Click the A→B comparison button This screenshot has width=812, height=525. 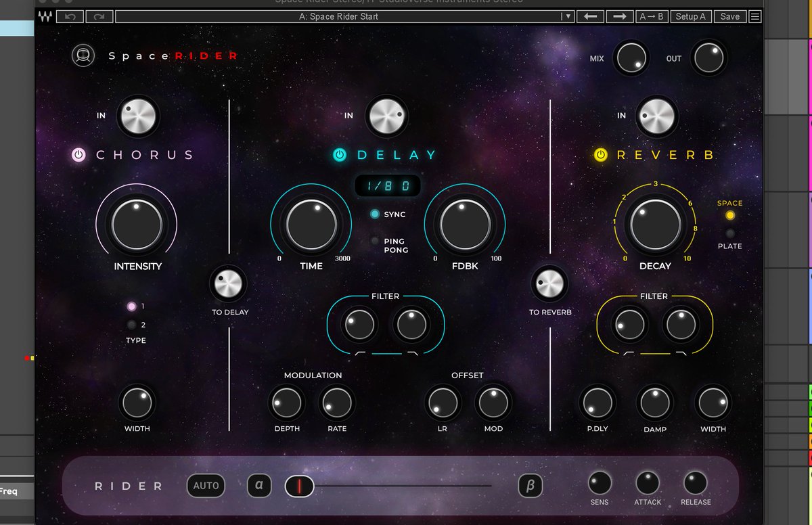[650, 16]
